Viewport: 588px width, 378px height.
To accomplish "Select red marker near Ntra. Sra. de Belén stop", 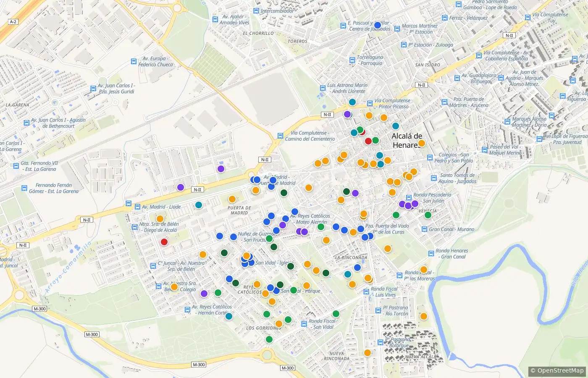I will (164, 242).
